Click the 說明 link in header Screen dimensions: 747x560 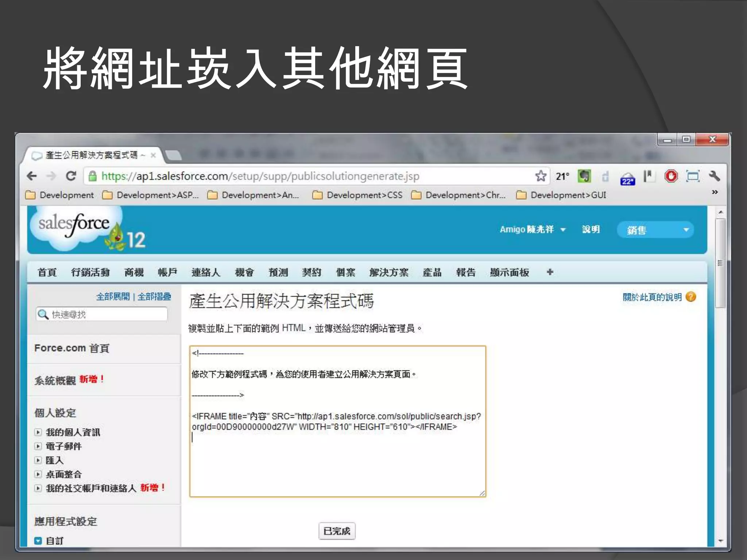[x=591, y=229]
